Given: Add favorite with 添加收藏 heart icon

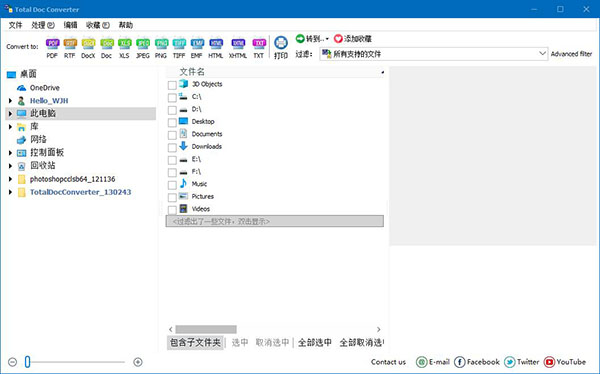Looking at the screenshot, I should (338, 39).
